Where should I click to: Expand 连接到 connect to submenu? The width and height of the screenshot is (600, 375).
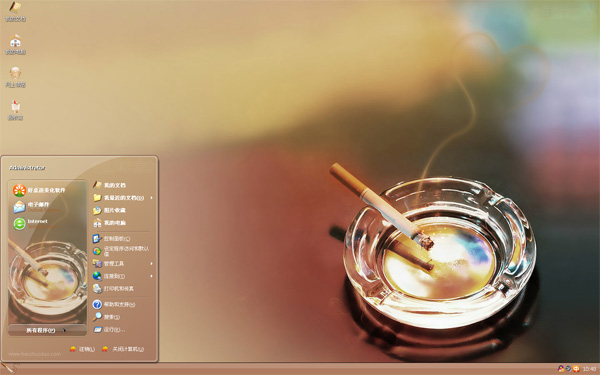123,276
